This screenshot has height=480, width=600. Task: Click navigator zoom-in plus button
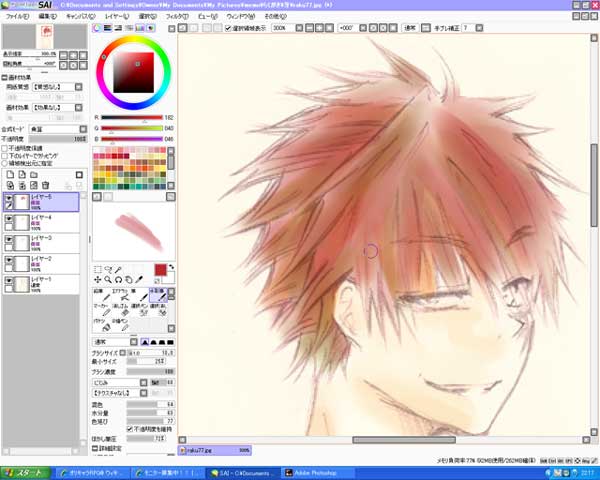point(73,55)
